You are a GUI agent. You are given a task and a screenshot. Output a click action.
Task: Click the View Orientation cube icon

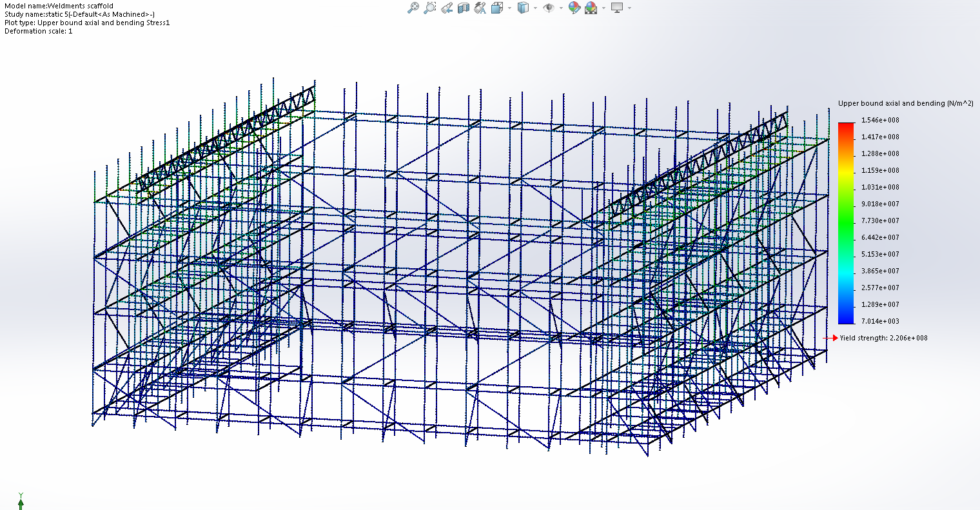coord(497,8)
